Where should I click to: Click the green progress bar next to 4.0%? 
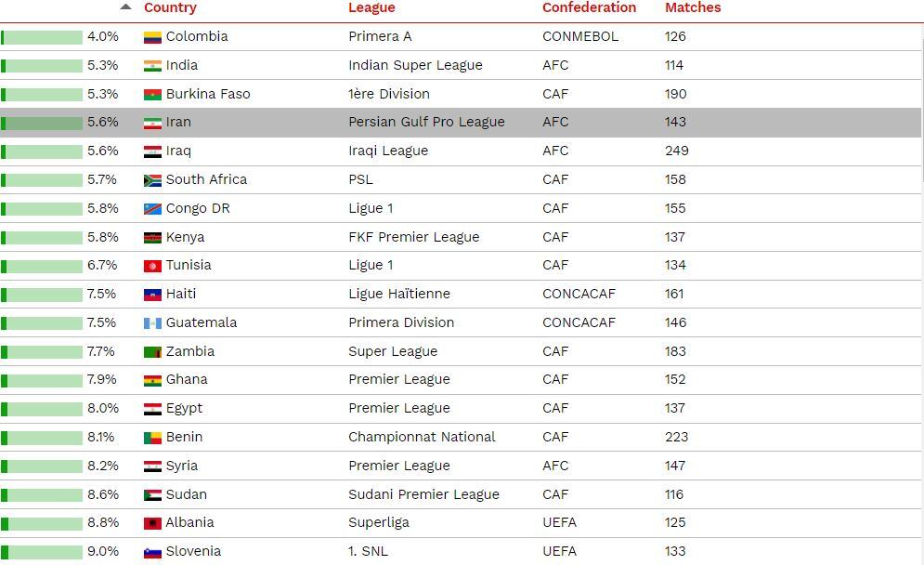coord(41,37)
